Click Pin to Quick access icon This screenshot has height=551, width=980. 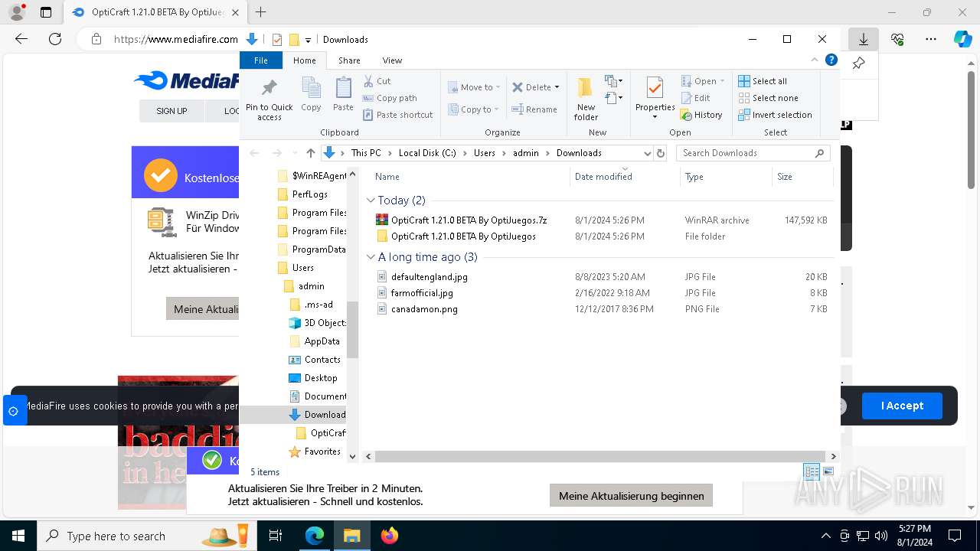pos(269,99)
